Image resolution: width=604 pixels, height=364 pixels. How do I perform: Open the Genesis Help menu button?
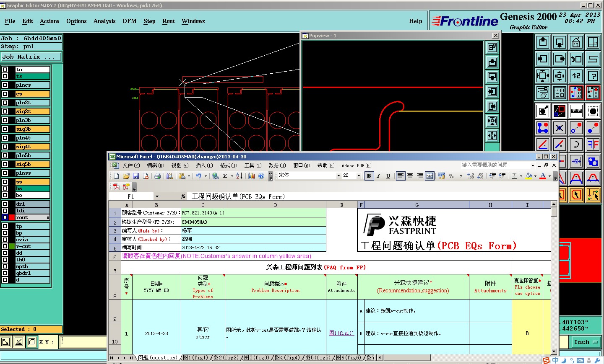[416, 21]
